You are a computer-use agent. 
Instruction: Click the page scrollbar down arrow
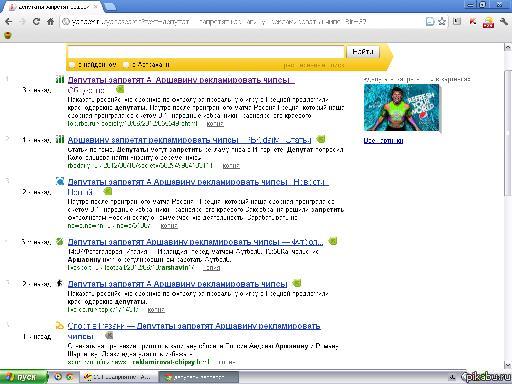click(x=508, y=365)
